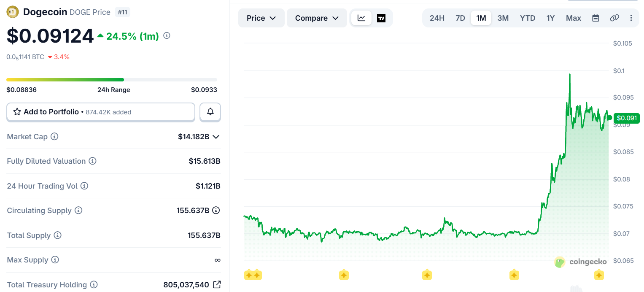Select the Max time range
Image resolution: width=644 pixels, height=292 pixels.
(x=574, y=18)
